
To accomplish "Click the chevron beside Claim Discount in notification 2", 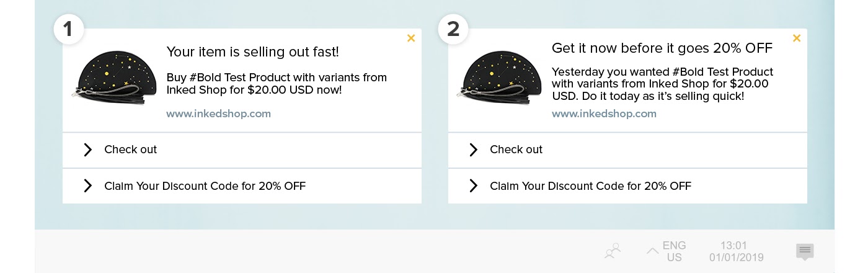I will (x=473, y=186).
